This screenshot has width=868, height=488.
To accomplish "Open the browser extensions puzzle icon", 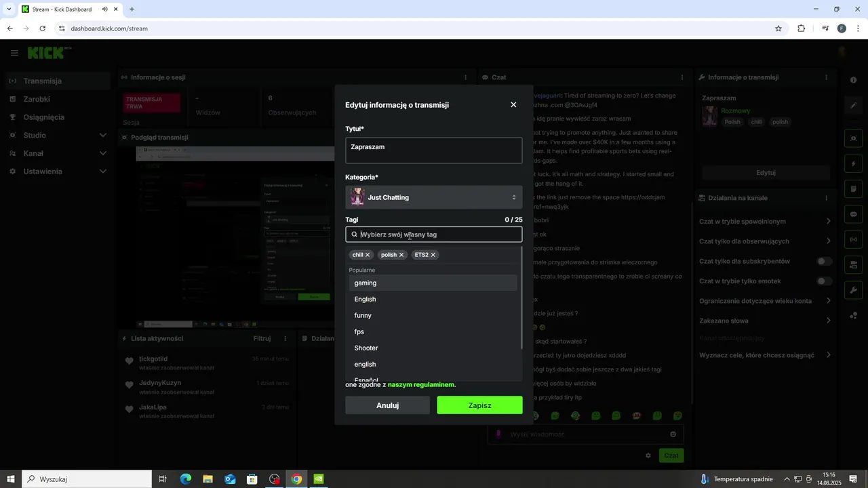I will (x=802, y=28).
